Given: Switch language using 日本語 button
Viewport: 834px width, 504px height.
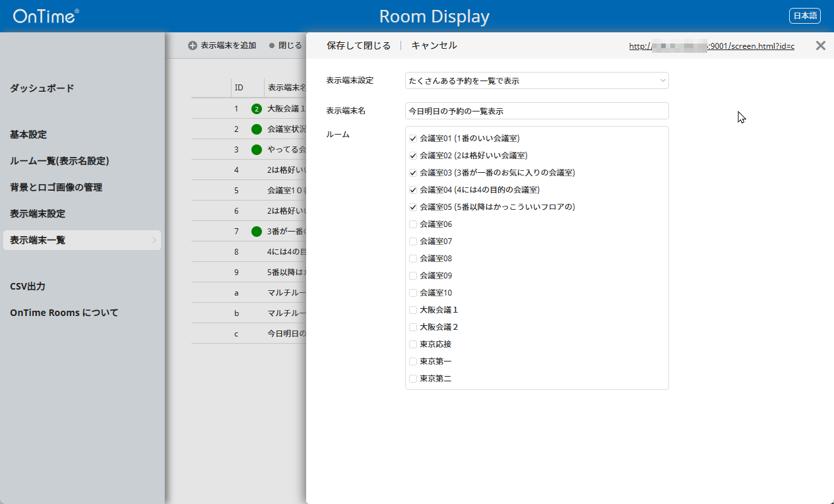Looking at the screenshot, I should (804, 16).
